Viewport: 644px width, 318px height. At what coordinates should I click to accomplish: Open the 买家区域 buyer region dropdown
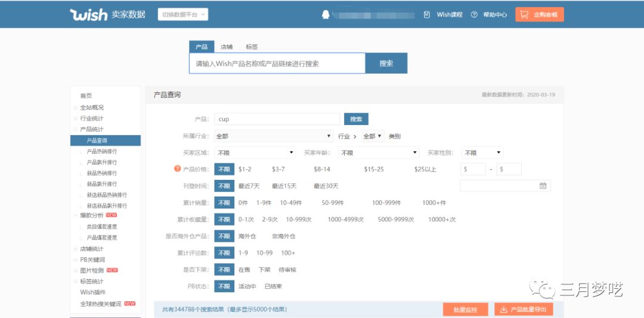255,153
